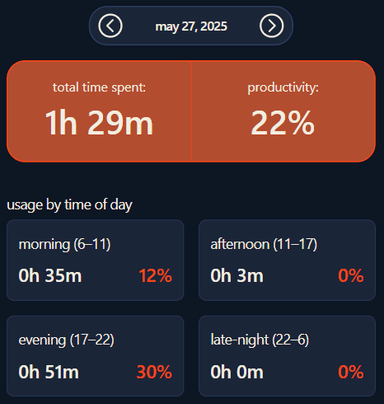Go to the previous day arrow
Viewport: 384px width, 404px height.
coord(110,26)
